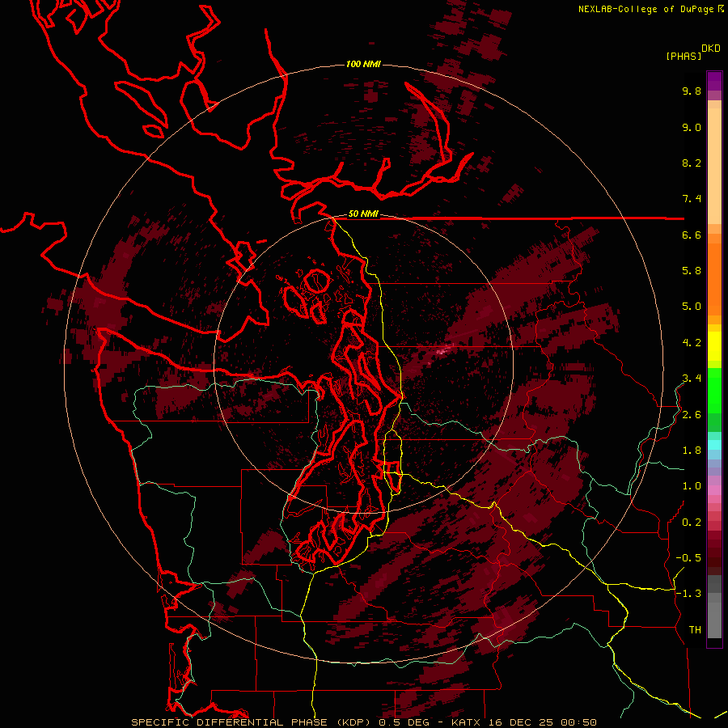Pick the pale peach color bar segment

[x=714, y=166]
